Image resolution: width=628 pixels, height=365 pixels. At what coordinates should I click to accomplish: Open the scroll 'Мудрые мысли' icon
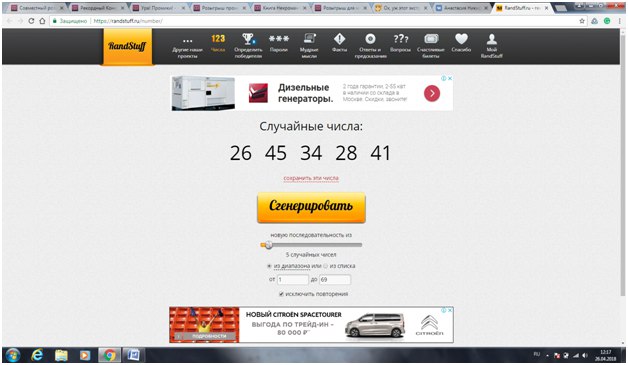point(309,38)
